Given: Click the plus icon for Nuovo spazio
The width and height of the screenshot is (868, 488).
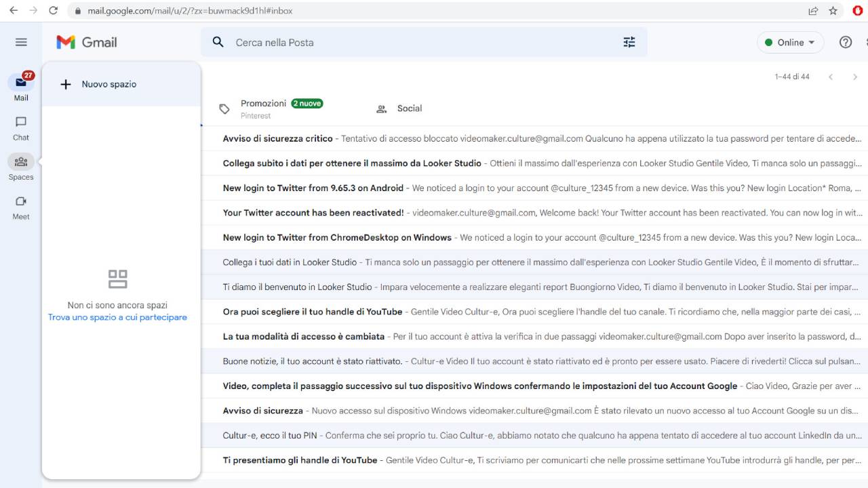Looking at the screenshot, I should [x=66, y=84].
